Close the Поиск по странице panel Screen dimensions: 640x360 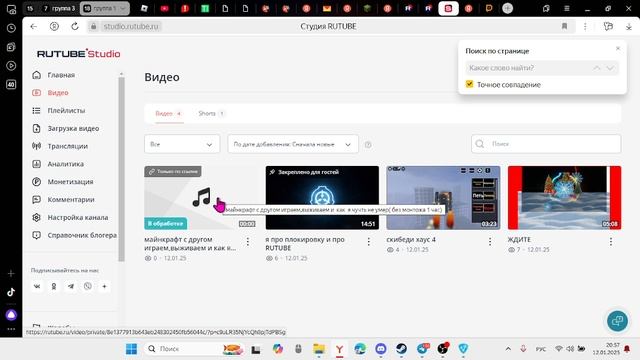pyautogui.click(x=618, y=48)
